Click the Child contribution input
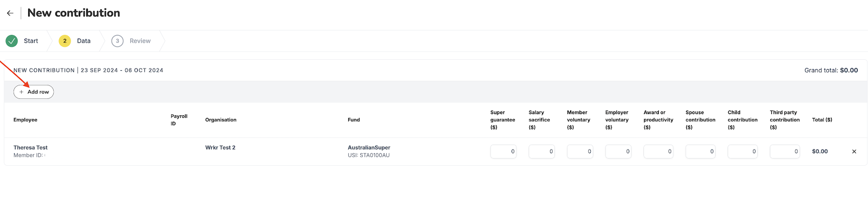Screen dimensions: 868x199 tap(743, 151)
